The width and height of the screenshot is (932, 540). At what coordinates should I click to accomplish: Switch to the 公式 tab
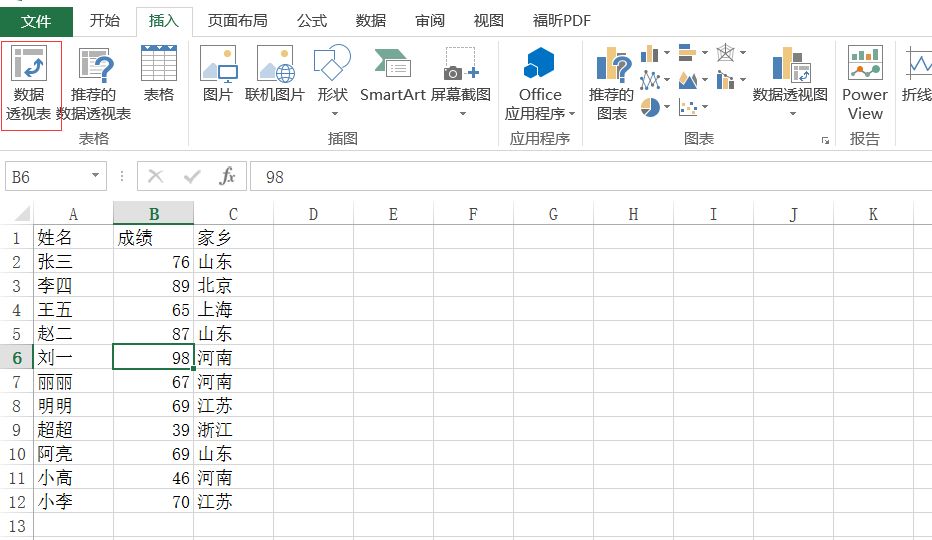(312, 21)
